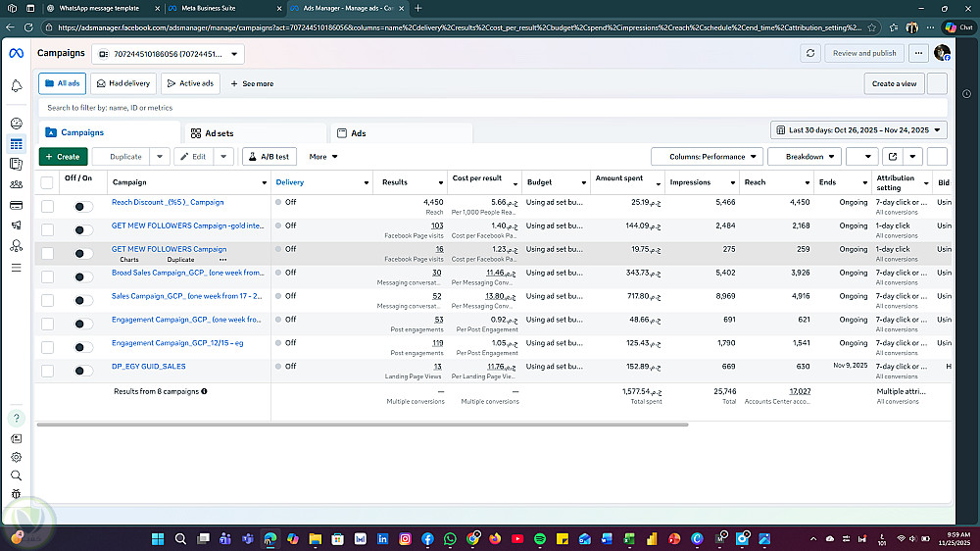
Task: Open the notifications bell in the sidebar
Action: pyautogui.click(x=17, y=85)
